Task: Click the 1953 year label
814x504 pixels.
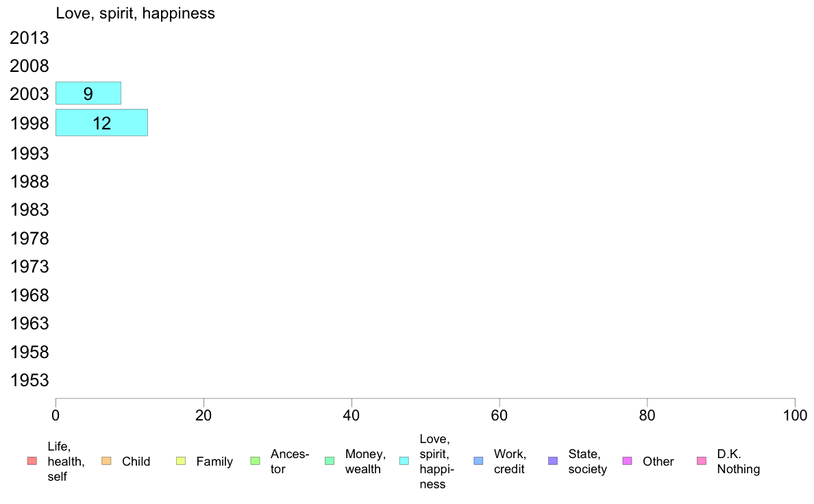Action: pos(29,381)
